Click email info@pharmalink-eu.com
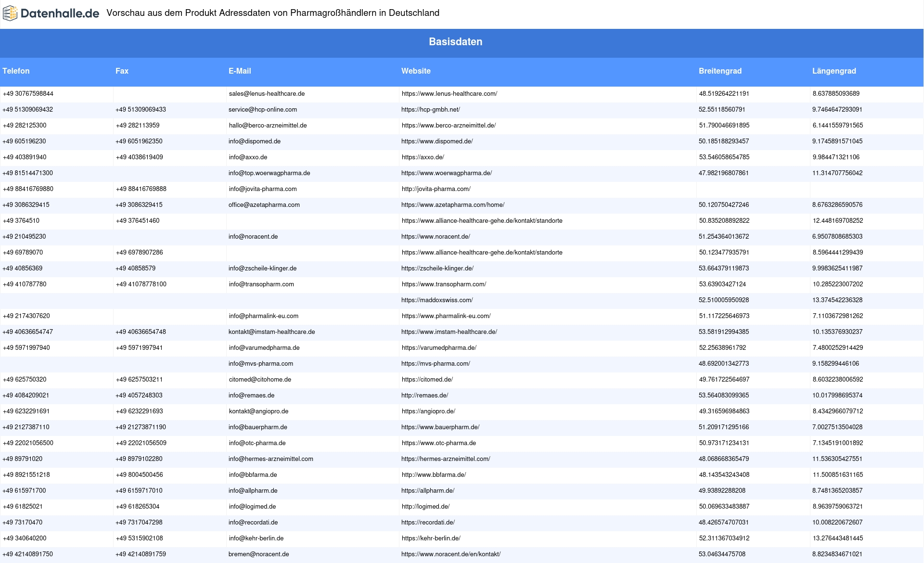924x563 pixels. pos(264,316)
